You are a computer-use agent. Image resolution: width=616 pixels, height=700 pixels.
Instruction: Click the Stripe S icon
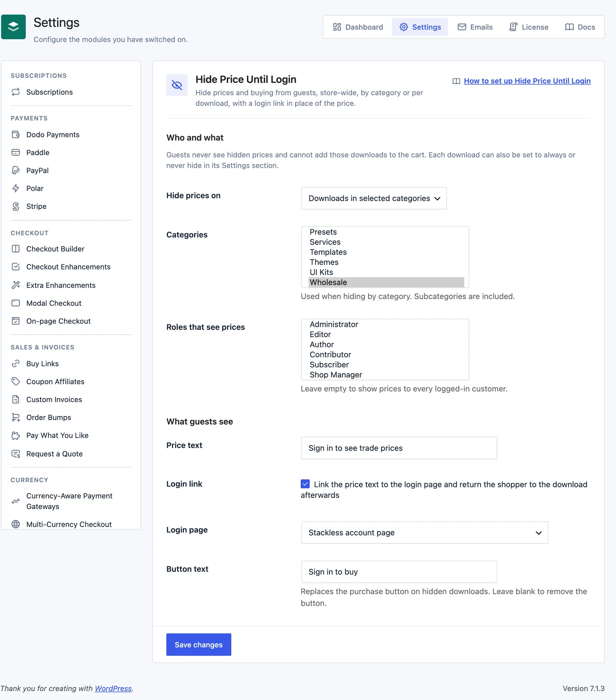point(16,206)
